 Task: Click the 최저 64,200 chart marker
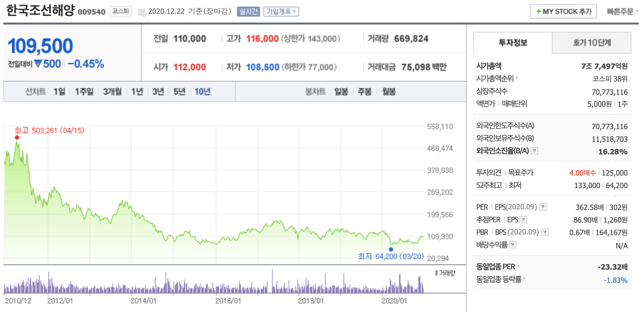(x=391, y=250)
